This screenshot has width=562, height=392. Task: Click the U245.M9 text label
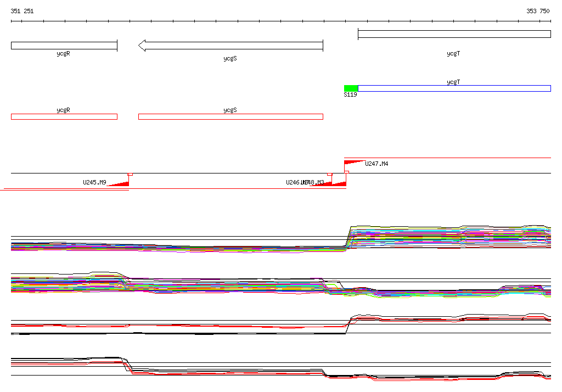point(94,183)
